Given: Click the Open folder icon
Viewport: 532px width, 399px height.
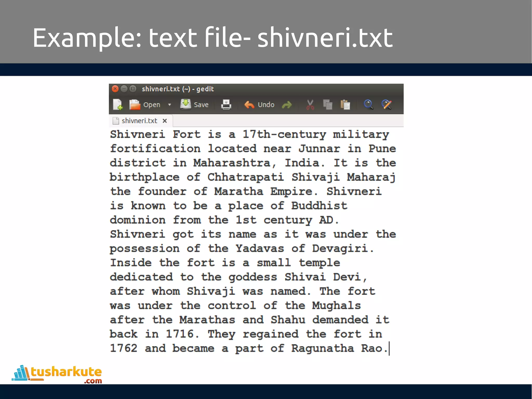Looking at the screenshot, I should pos(135,104).
